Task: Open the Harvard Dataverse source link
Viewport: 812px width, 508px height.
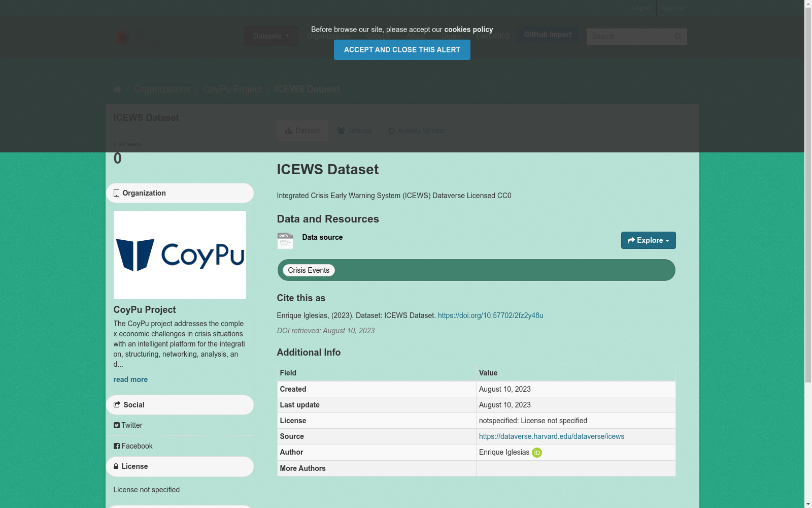Action: [552, 436]
